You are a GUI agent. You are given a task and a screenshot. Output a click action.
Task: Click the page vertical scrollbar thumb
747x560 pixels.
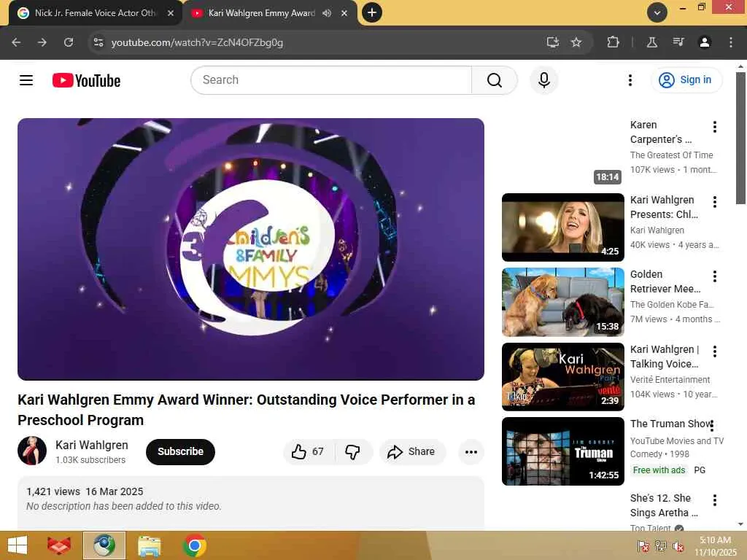click(x=740, y=138)
